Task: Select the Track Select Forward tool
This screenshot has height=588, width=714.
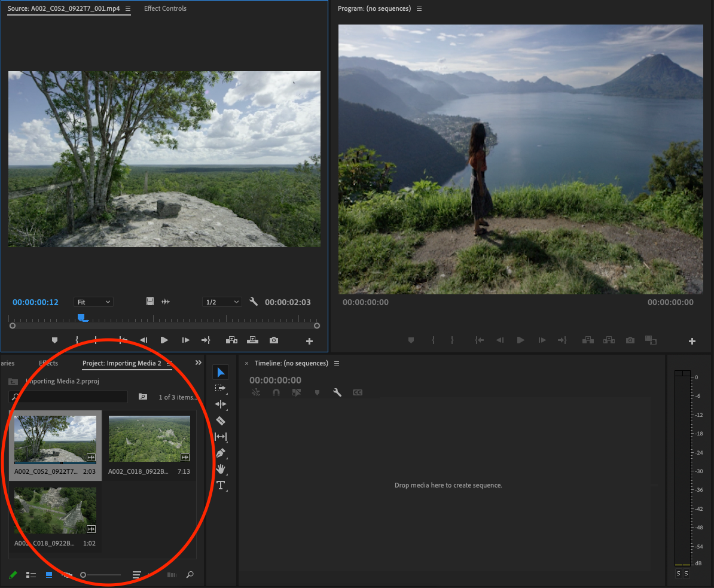Action: click(220, 388)
